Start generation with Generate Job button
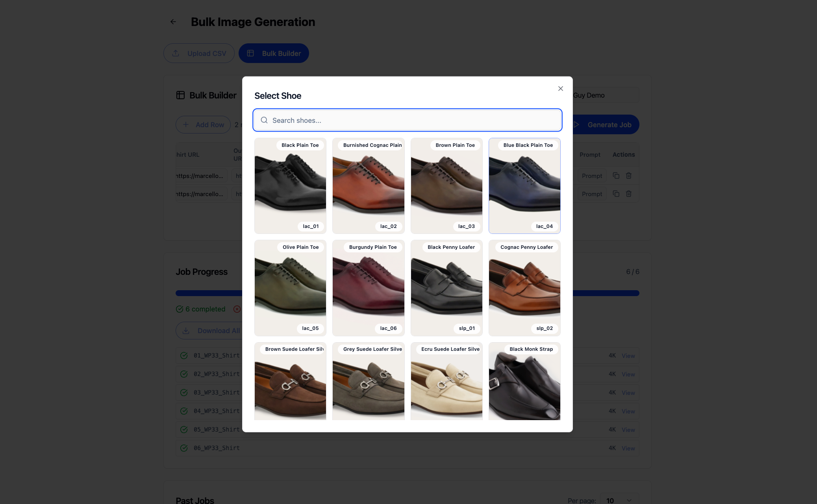This screenshot has height=504, width=817. point(605,124)
